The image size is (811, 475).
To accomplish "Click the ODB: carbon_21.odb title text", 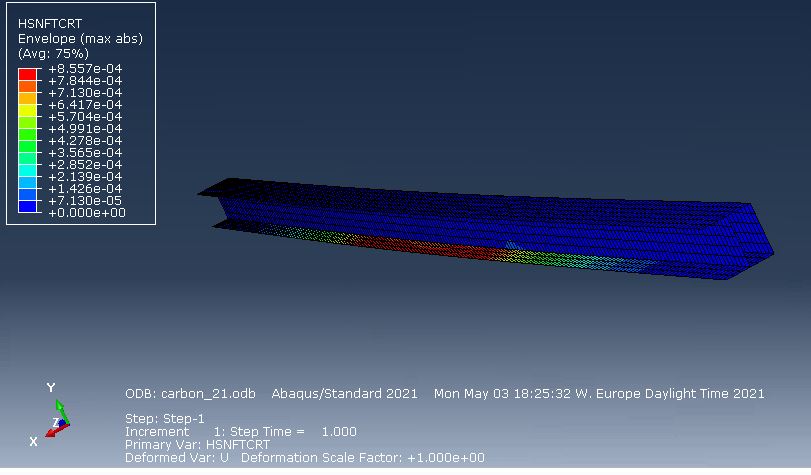I will (190, 394).
